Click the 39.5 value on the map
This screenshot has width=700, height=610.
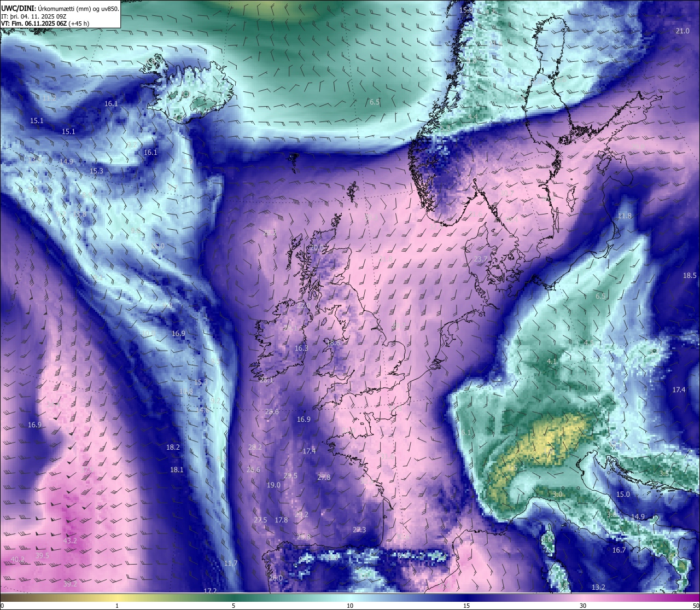(42, 555)
